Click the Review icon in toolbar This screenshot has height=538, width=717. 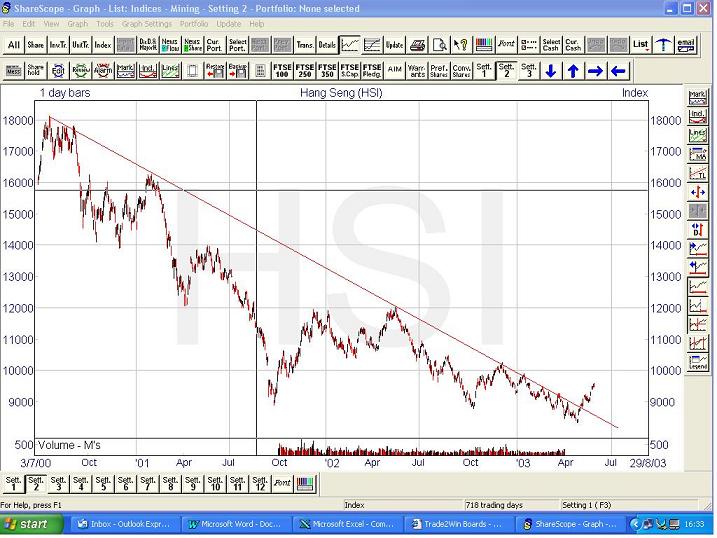tap(80, 71)
